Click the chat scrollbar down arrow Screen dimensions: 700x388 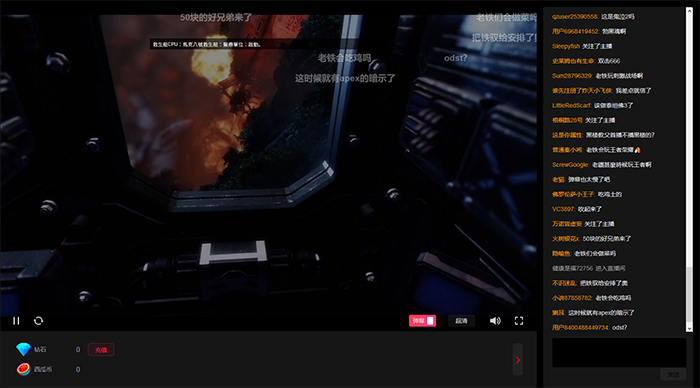689,329
